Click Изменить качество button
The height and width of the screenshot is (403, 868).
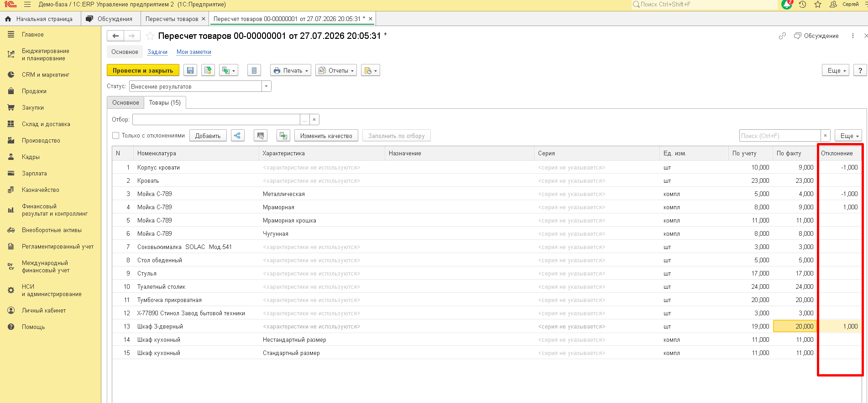tap(326, 136)
